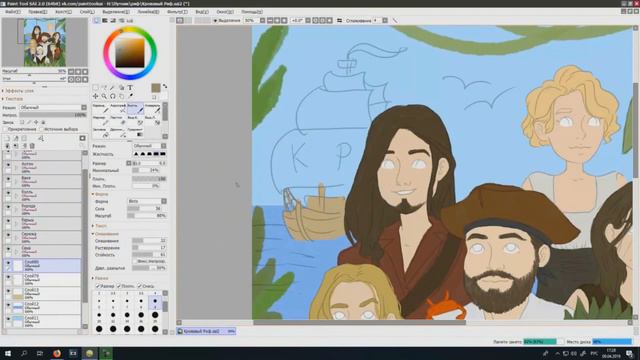Toggle the Density pressure checkbox
The width and height of the screenshot is (640, 360).
(x=119, y=286)
